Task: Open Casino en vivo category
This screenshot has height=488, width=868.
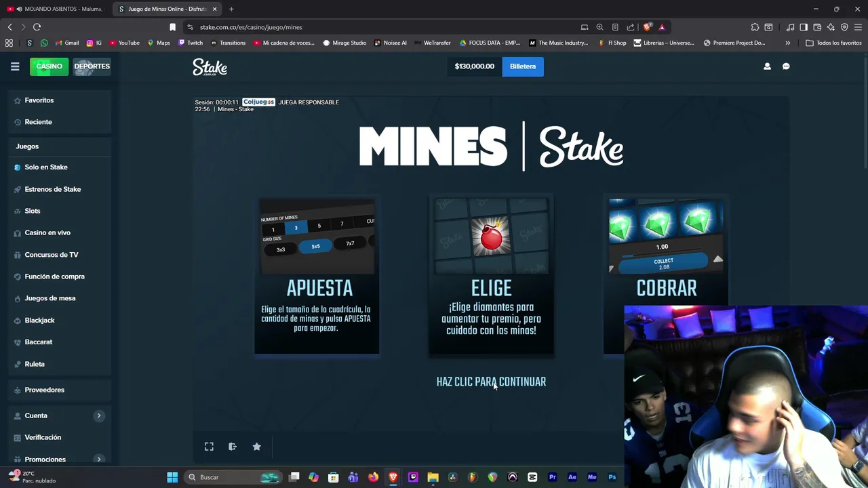Action: (x=47, y=232)
